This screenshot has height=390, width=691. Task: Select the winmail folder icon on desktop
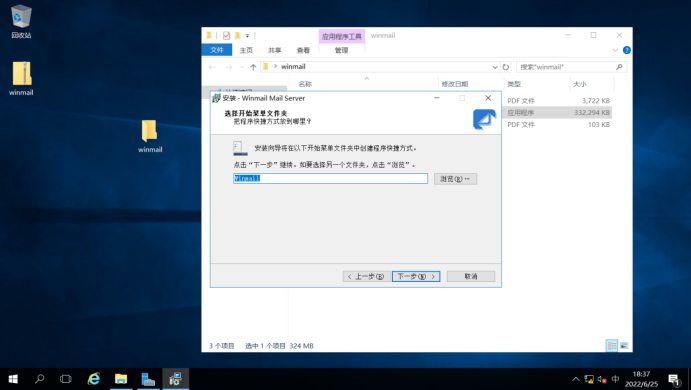click(150, 136)
